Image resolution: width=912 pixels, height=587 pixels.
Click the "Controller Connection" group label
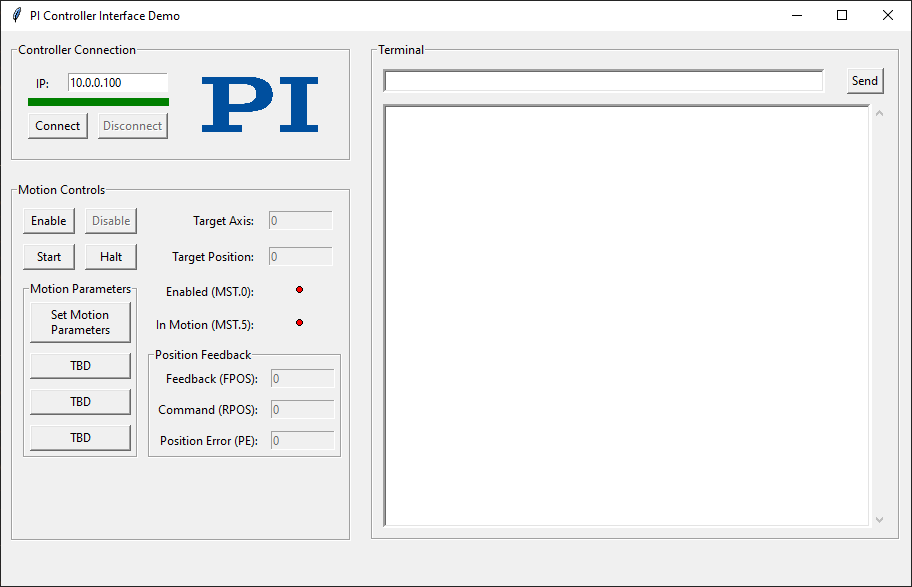pos(77,50)
